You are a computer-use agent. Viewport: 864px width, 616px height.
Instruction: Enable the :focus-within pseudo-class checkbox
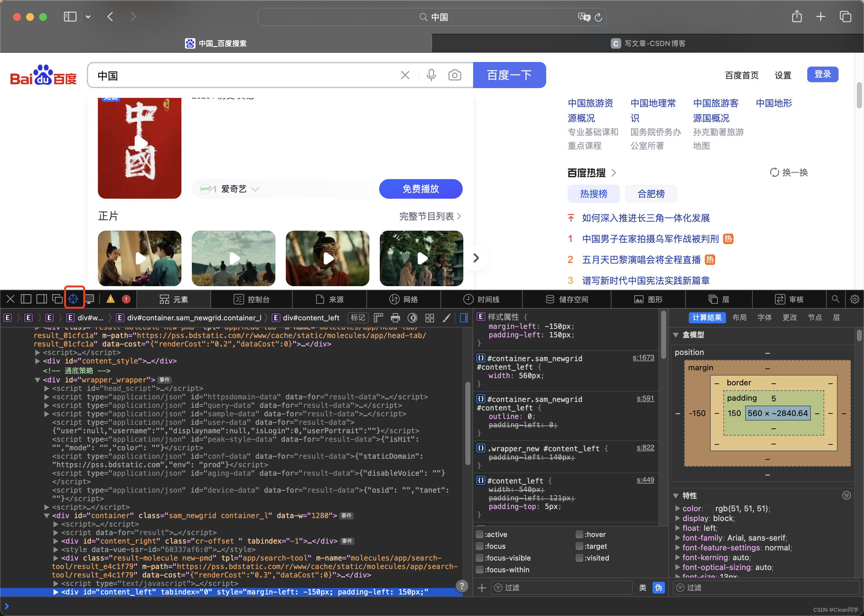479,569
